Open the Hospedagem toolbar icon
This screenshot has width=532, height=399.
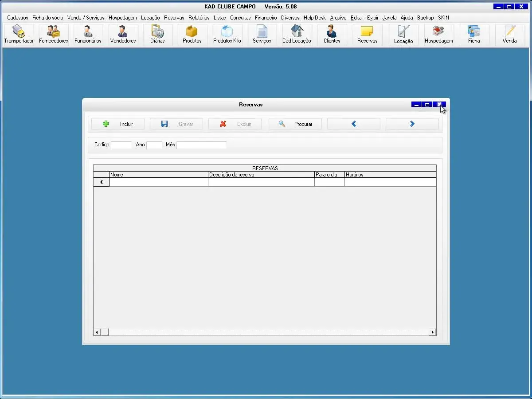point(438,35)
